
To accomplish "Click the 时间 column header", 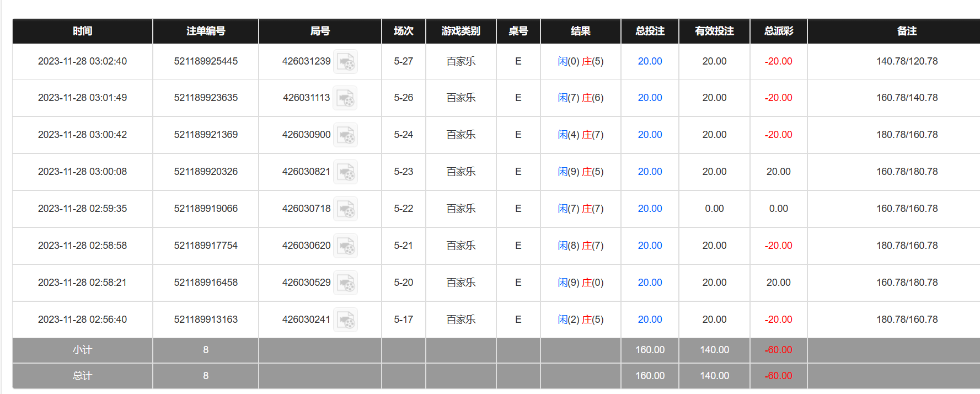I will click(x=82, y=31).
